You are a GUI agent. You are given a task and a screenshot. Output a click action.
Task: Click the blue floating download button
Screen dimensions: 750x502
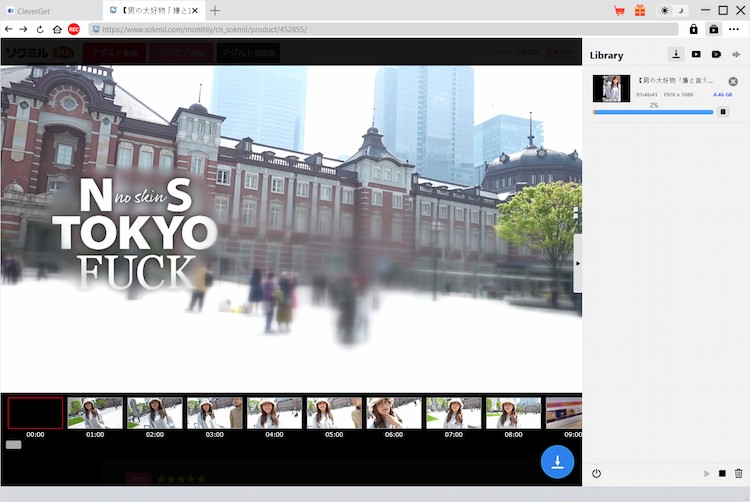[558, 461]
